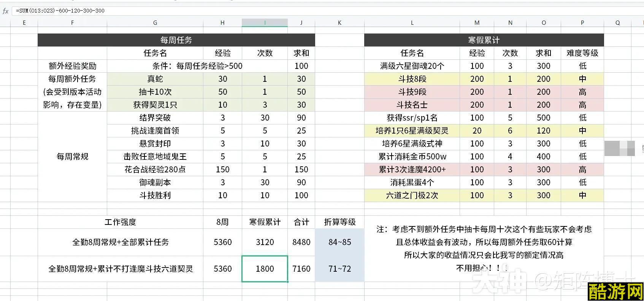The width and height of the screenshot is (644, 301).
Task: Select column H header
Action: coord(222,23)
